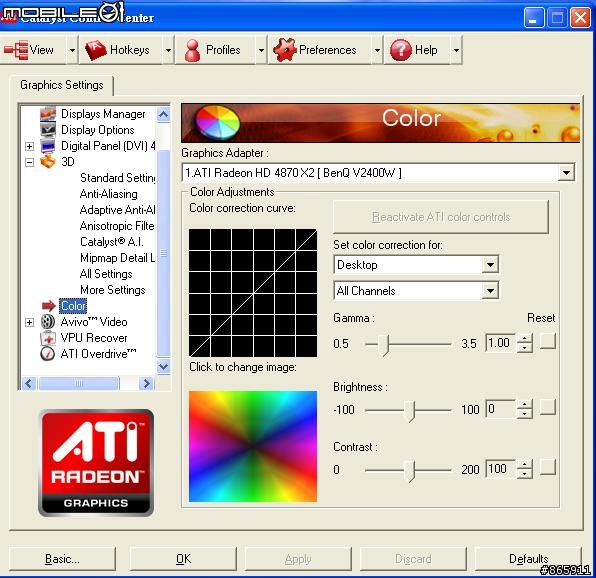Click the OK button
This screenshot has width=596, height=578.
pos(183,559)
